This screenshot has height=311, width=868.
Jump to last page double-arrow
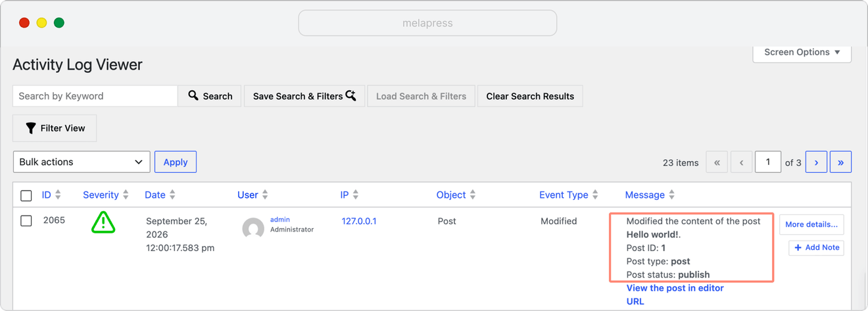click(x=840, y=162)
